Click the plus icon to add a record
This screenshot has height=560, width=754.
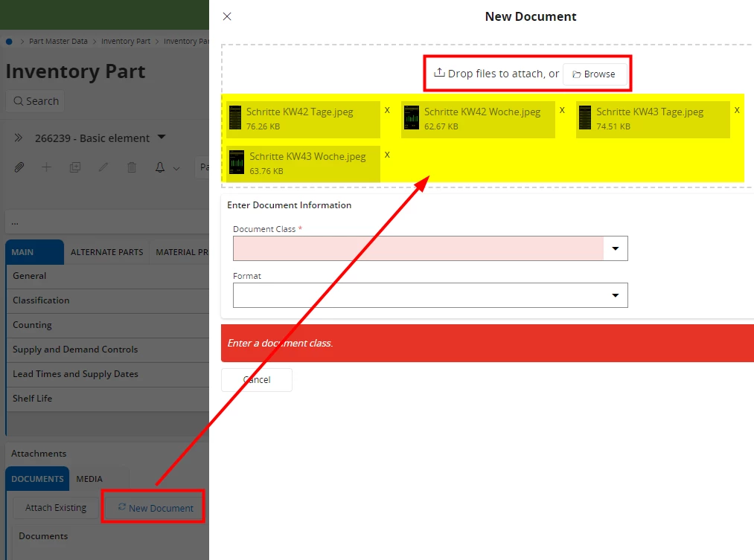tap(46, 167)
